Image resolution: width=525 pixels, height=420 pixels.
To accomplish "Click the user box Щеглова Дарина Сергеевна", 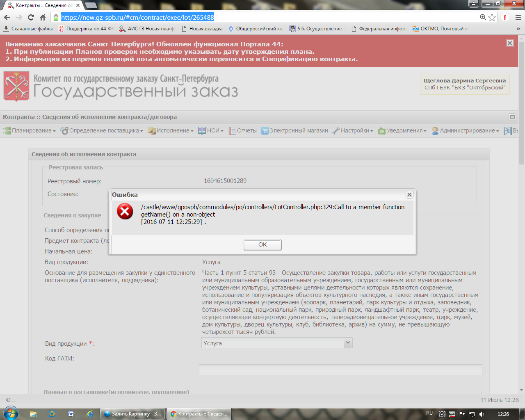I will 465,84.
